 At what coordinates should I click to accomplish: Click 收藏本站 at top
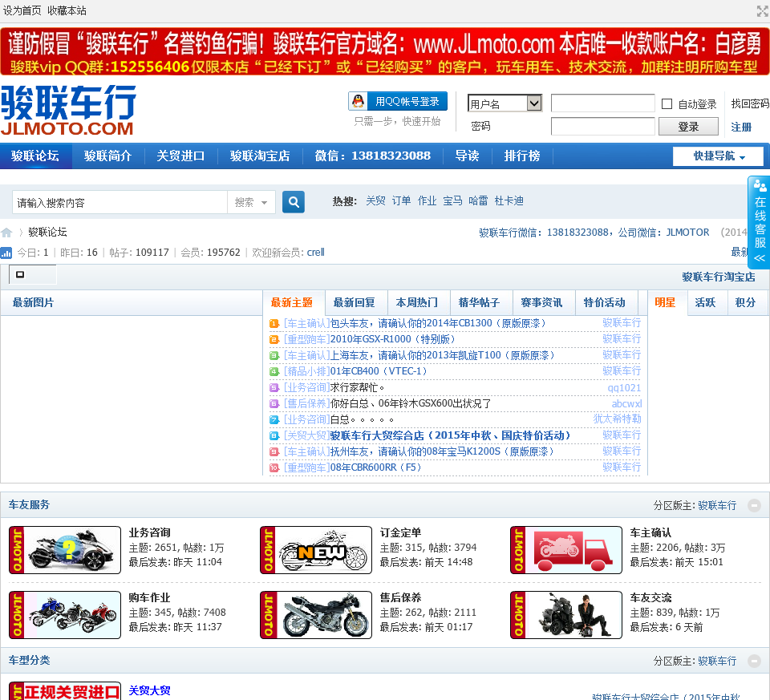pyautogui.click(x=67, y=10)
